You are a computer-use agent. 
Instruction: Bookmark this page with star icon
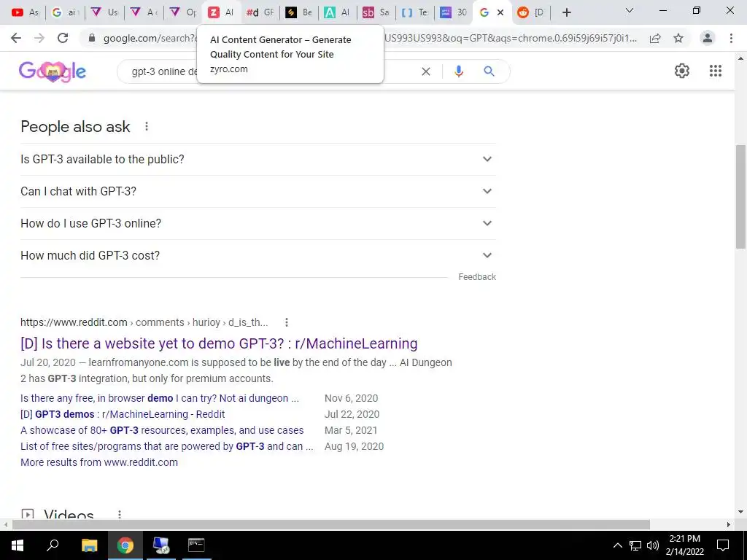pyautogui.click(x=678, y=38)
